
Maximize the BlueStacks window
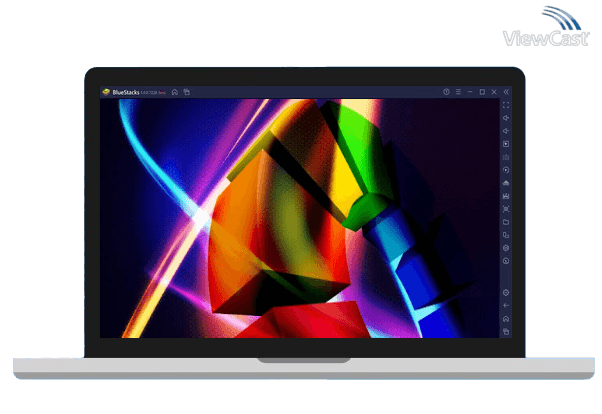tap(482, 92)
